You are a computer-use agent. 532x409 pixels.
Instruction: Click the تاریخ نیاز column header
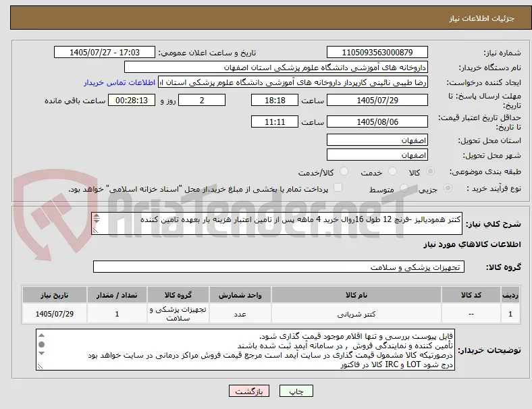(54, 295)
